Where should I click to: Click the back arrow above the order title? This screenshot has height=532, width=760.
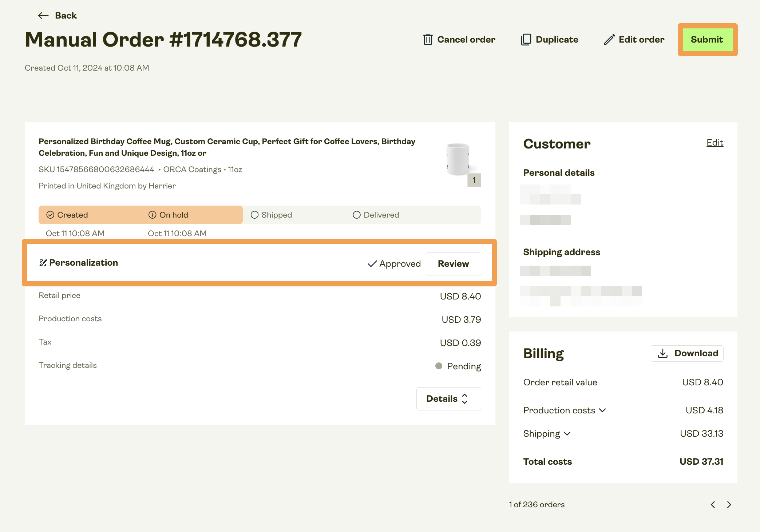43,15
